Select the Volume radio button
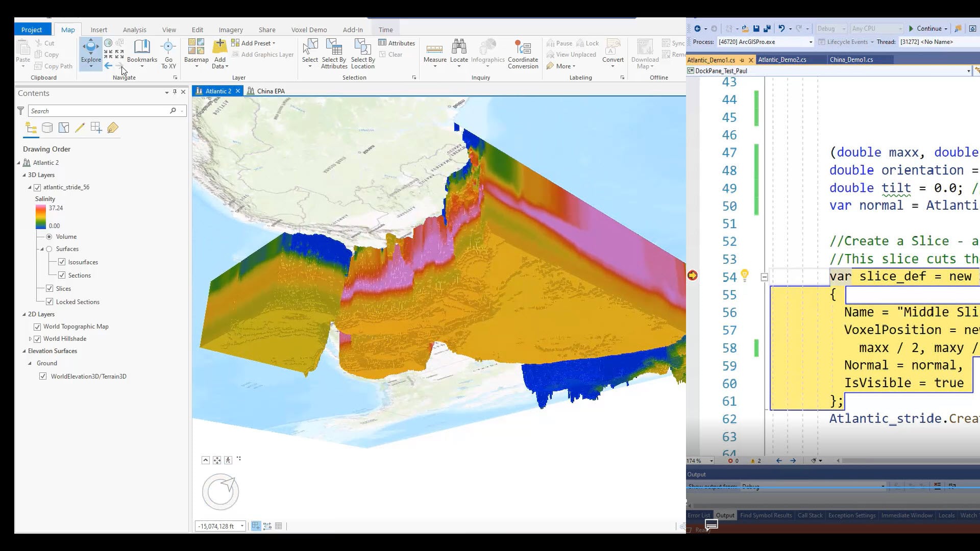 pos(49,237)
